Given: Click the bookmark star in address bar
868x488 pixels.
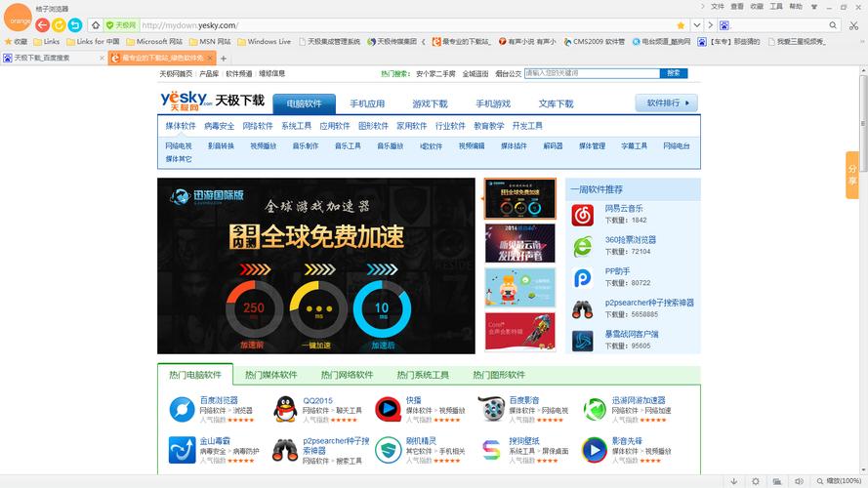Looking at the screenshot, I should [681, 25].
